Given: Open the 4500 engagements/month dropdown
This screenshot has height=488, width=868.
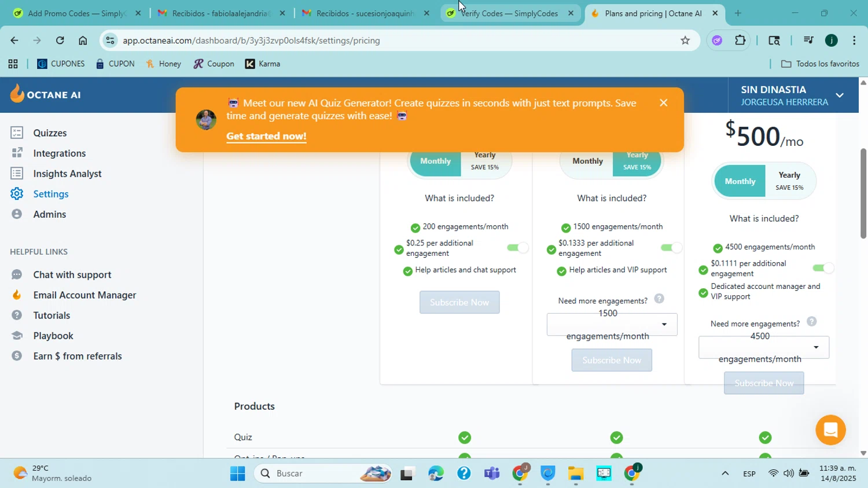Looking at the screenshot, I should 764,347.
